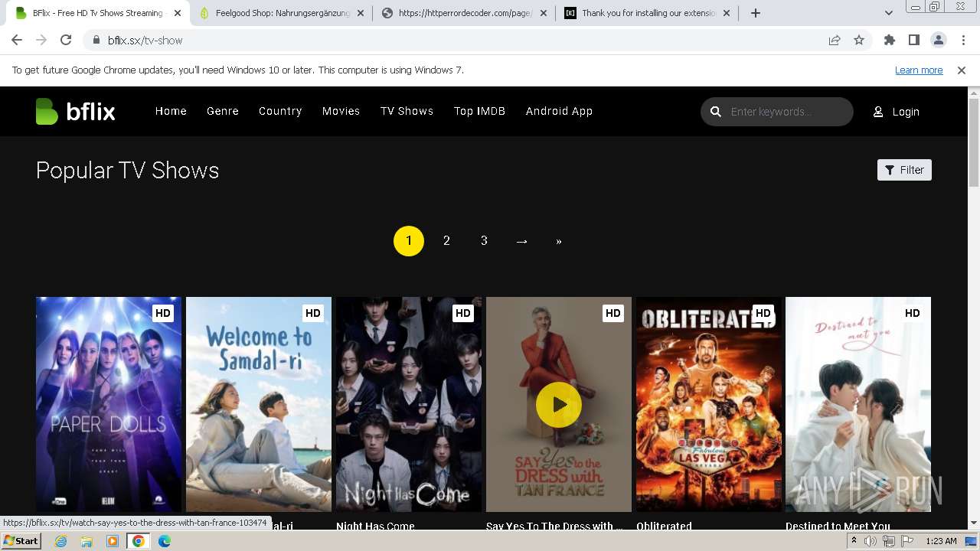Image resolution: width=980 pixels, height=551 pixels.
Task: Click the search magnifier icon
Action: 716,112
